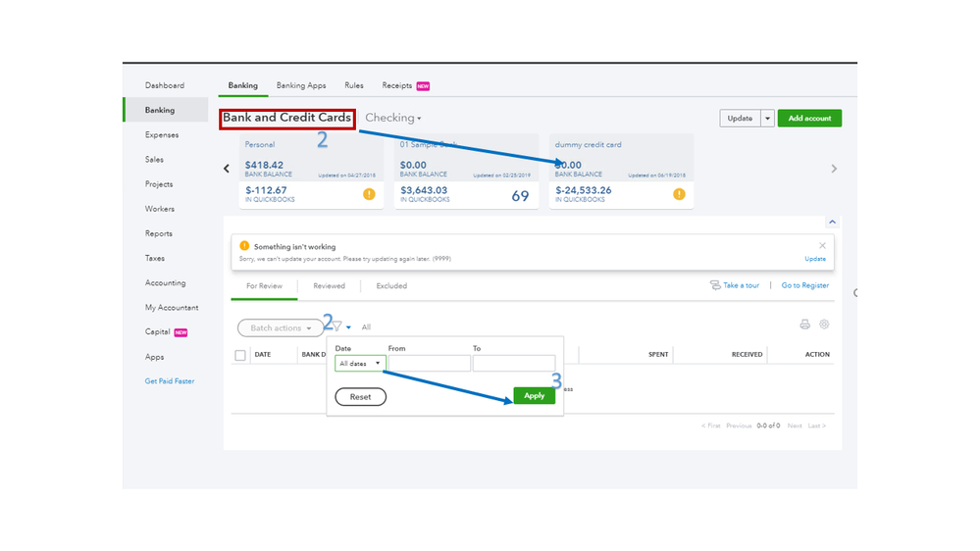Image resolution: width=980 pixels, height=551 pixels.
Task: Click the ACTION column header
Action: coord(817,354)
